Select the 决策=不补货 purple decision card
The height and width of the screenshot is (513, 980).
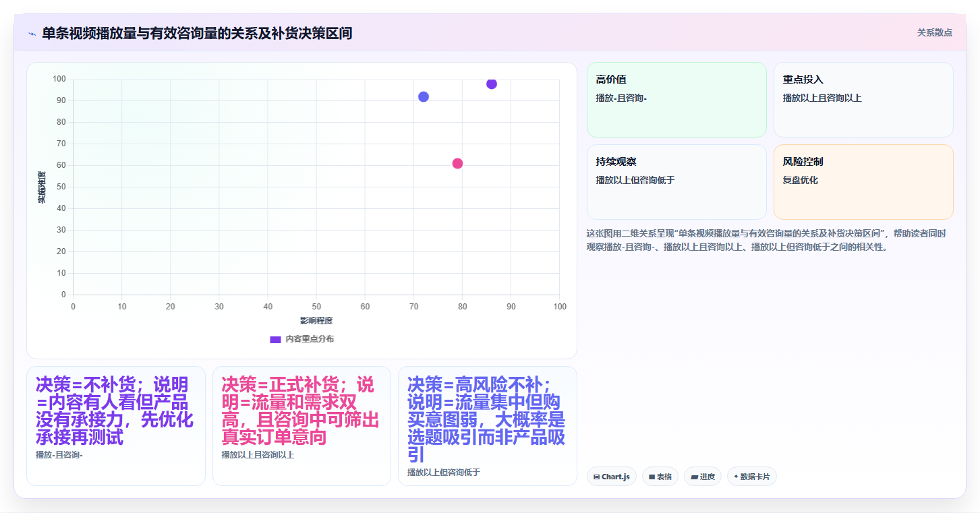pos(116,426)
